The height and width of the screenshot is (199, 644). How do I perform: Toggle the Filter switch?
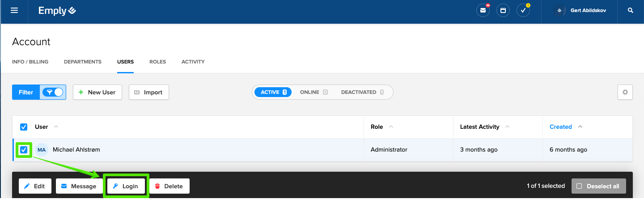point(53,92)
